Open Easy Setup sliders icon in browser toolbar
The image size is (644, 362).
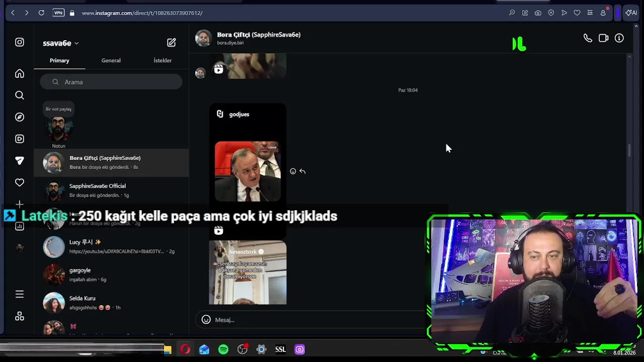click(590, 13)
